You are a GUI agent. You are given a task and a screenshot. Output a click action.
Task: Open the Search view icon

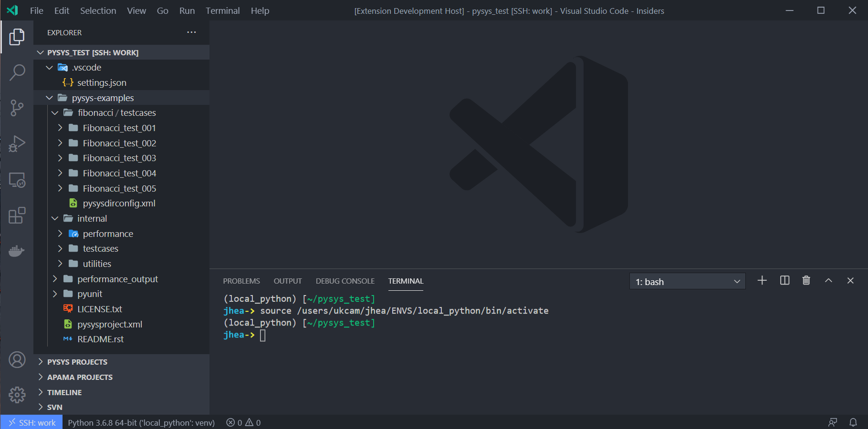tap(17, 72)
